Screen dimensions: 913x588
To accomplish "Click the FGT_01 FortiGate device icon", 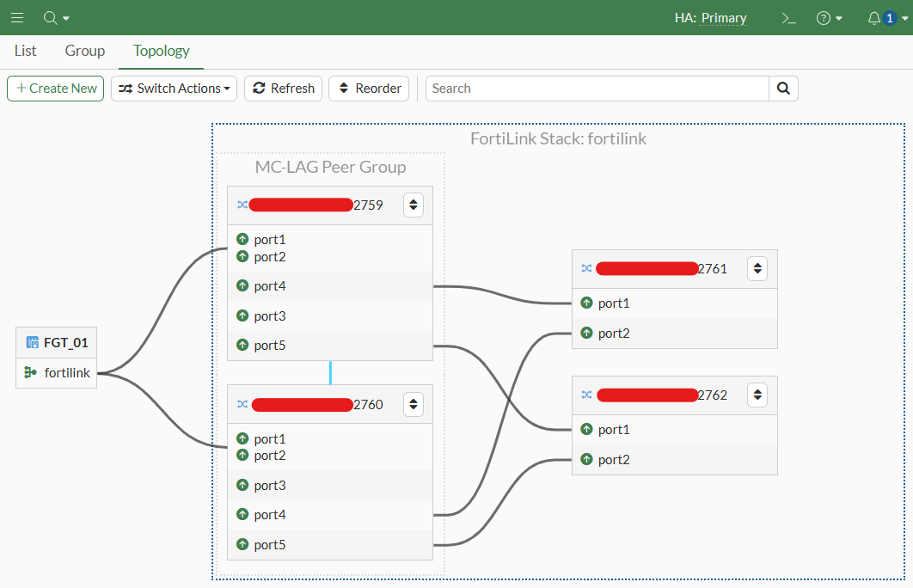I will click(33, 342).
